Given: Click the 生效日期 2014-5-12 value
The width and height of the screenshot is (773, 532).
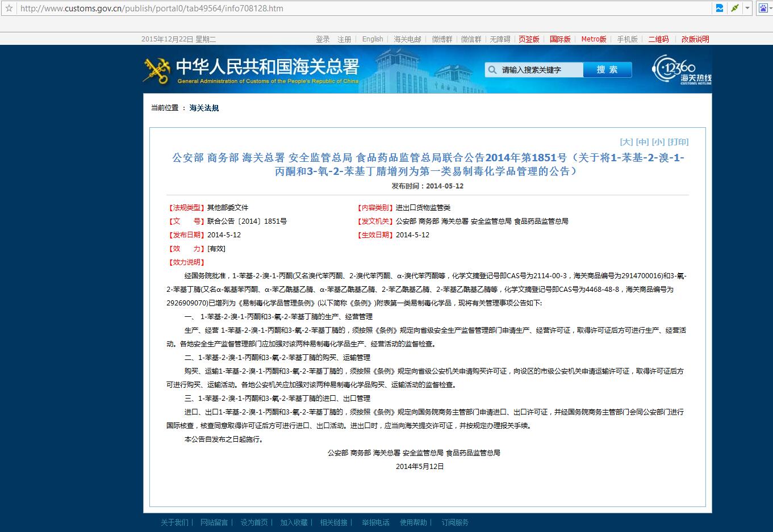Looking at the screenshot, I should tap(413, 235).
